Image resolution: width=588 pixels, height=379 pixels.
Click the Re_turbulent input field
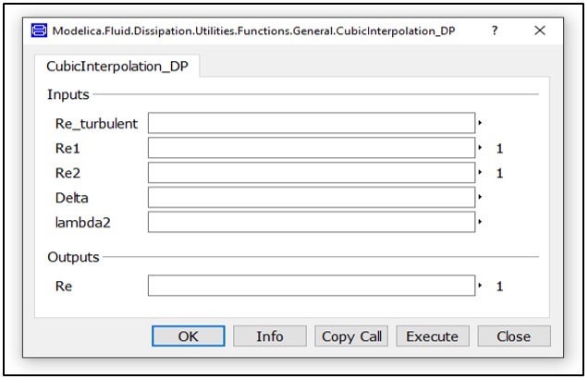pyautogui.click(x=312, y=123)
